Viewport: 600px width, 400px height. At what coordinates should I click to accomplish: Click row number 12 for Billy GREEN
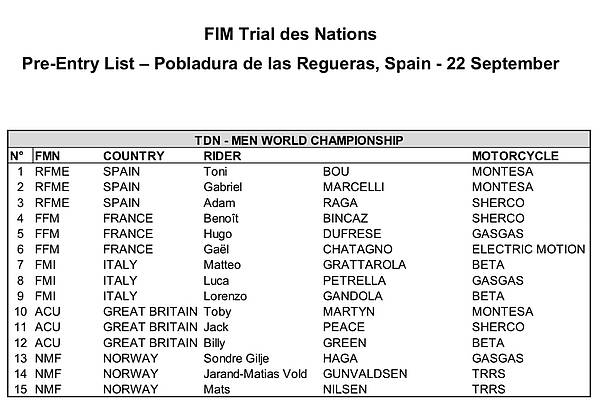pos(21,343)
